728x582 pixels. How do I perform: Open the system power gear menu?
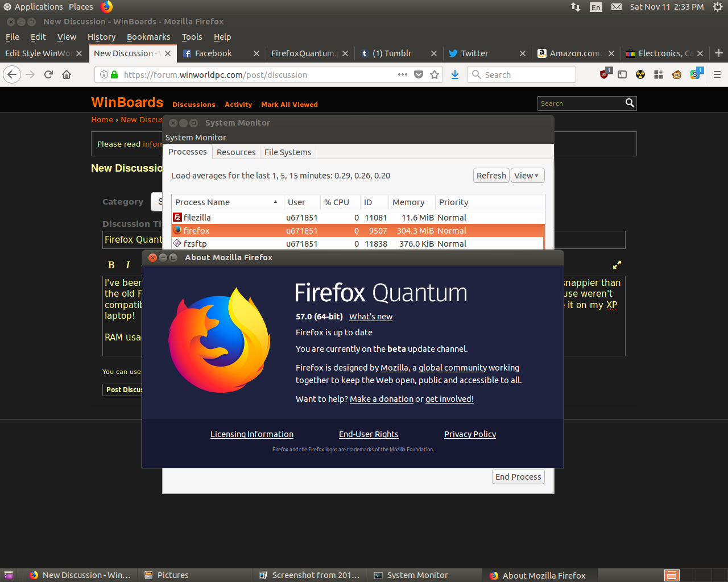(x=718, y=7)
